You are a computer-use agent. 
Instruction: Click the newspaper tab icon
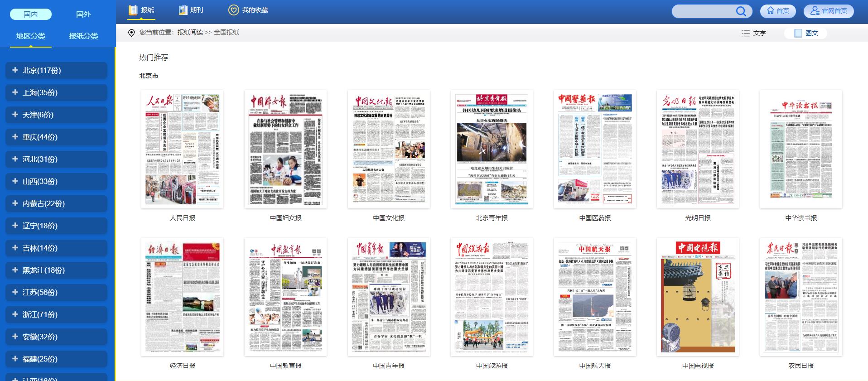[x=133, y=10]
